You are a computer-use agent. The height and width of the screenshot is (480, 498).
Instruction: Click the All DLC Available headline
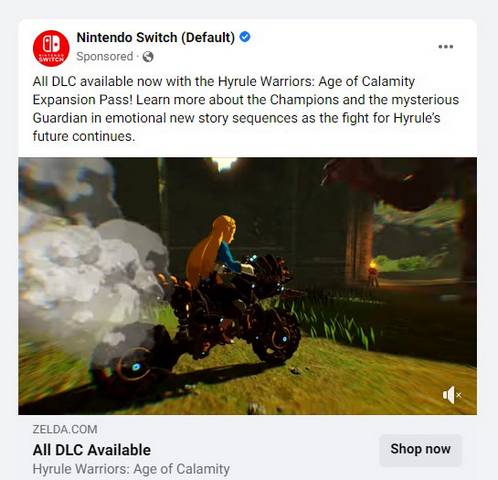coord(92,450)
